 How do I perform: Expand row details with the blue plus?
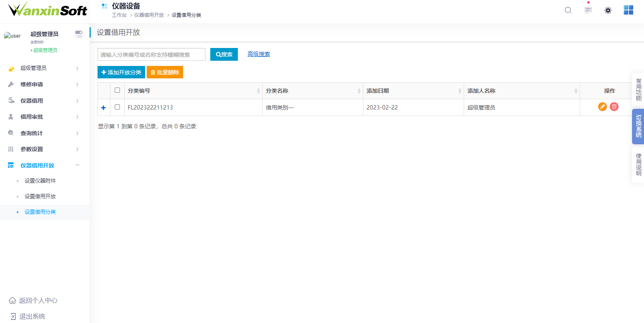tap(104, 108)
